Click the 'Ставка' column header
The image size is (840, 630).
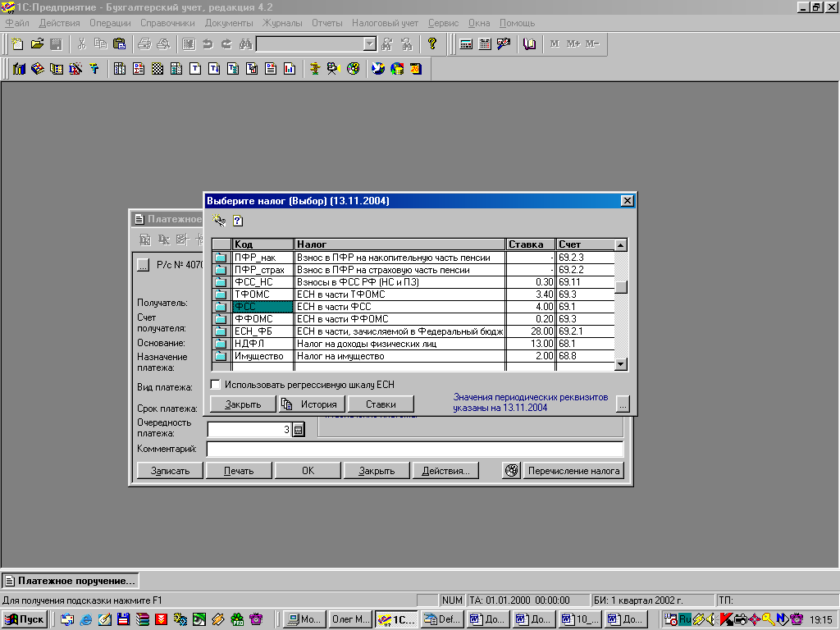tap(531, 244)
